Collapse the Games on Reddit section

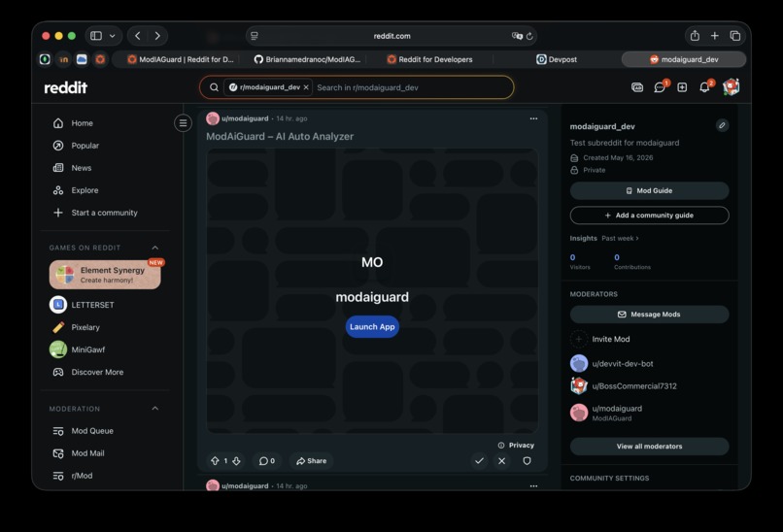click(154, 248)
